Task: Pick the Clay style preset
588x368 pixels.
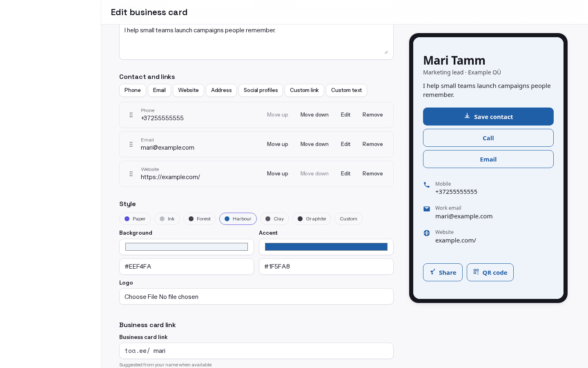Action: coord(274,219)
